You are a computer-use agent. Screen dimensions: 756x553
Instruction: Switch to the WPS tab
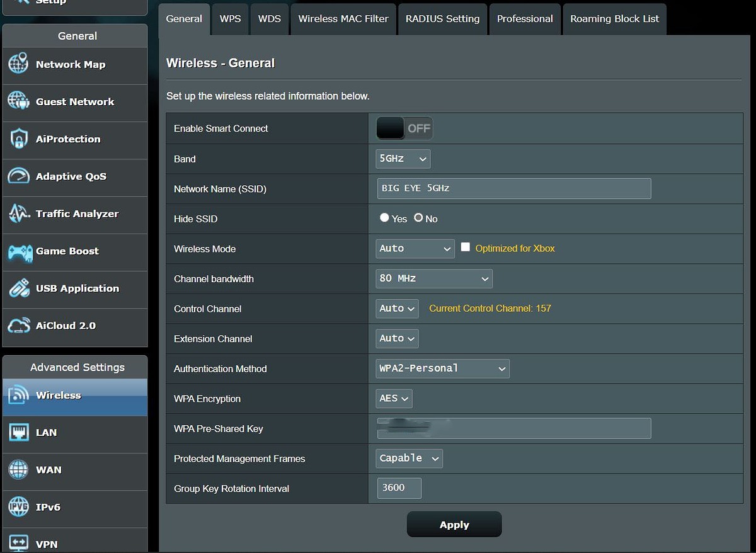click(x=230, y=19)
